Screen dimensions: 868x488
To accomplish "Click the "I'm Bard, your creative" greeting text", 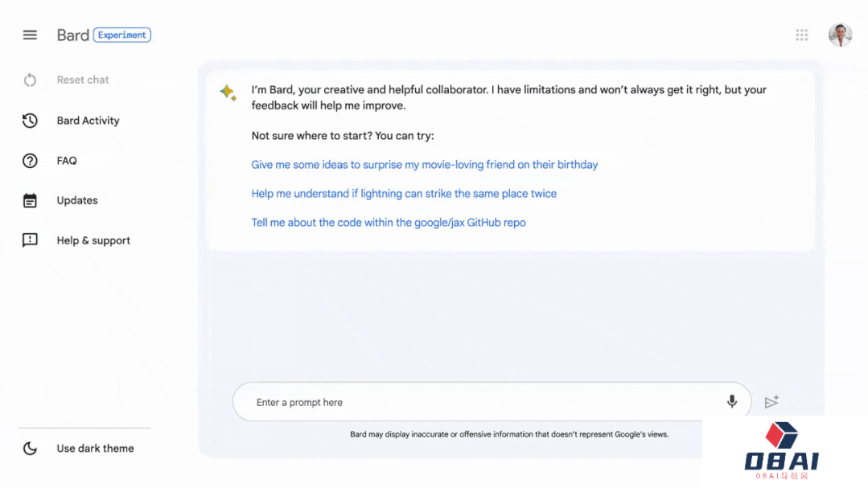I will 508,97.
